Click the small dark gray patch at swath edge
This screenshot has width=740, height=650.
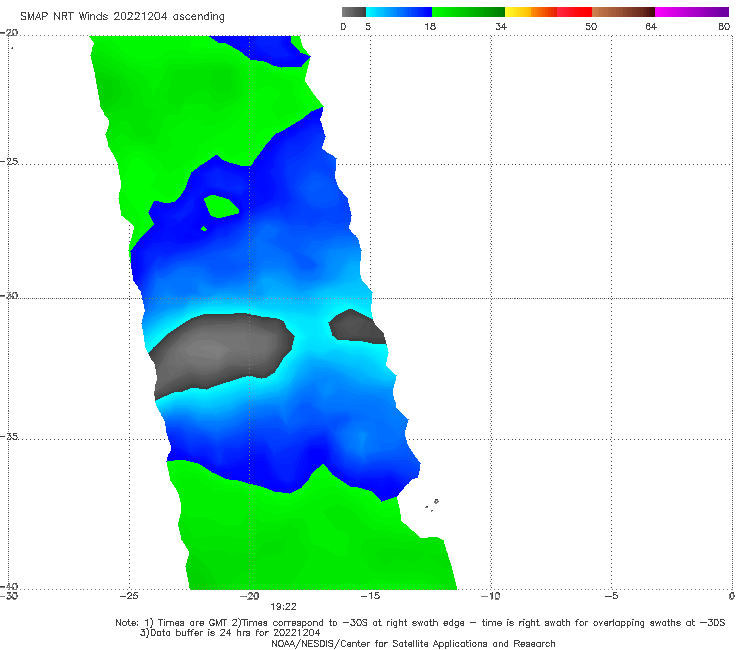[x=357, y=327]
